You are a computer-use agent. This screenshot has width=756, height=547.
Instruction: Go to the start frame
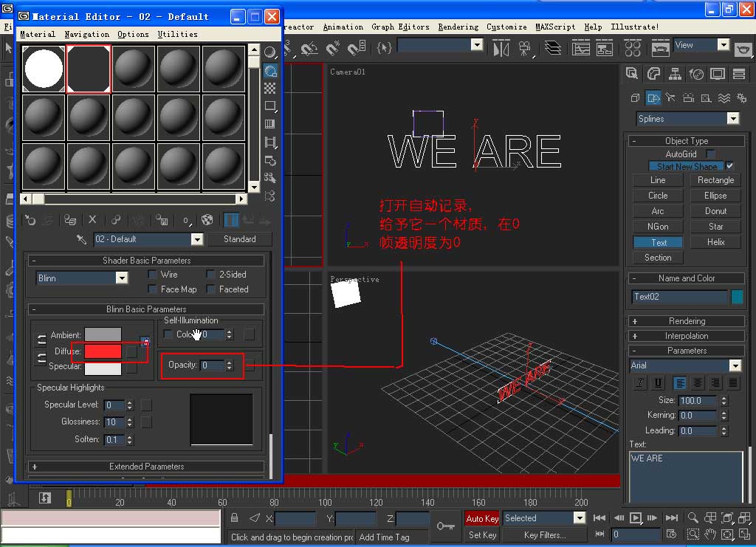599,518
